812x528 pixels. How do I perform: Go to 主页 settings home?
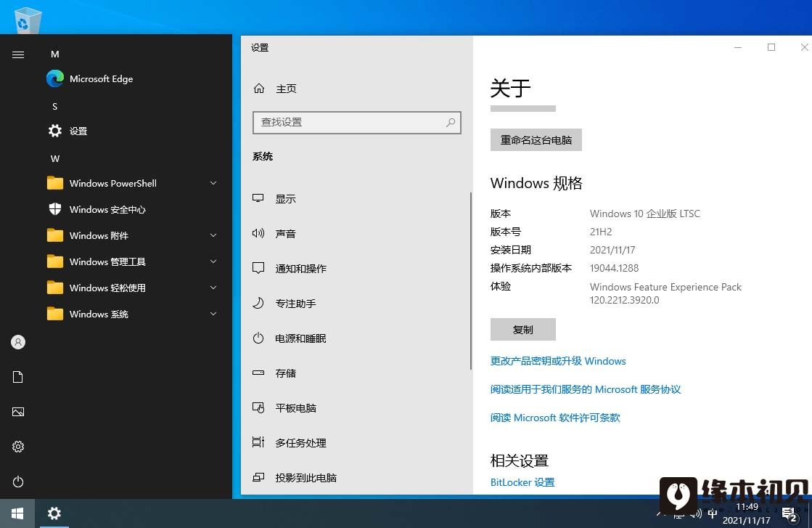click(x=285, y=89)
